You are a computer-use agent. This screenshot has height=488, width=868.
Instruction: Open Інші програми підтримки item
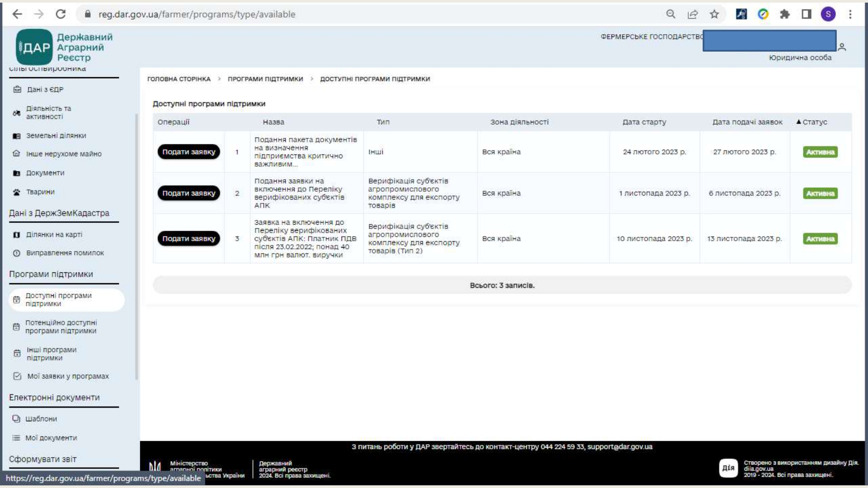51,354
